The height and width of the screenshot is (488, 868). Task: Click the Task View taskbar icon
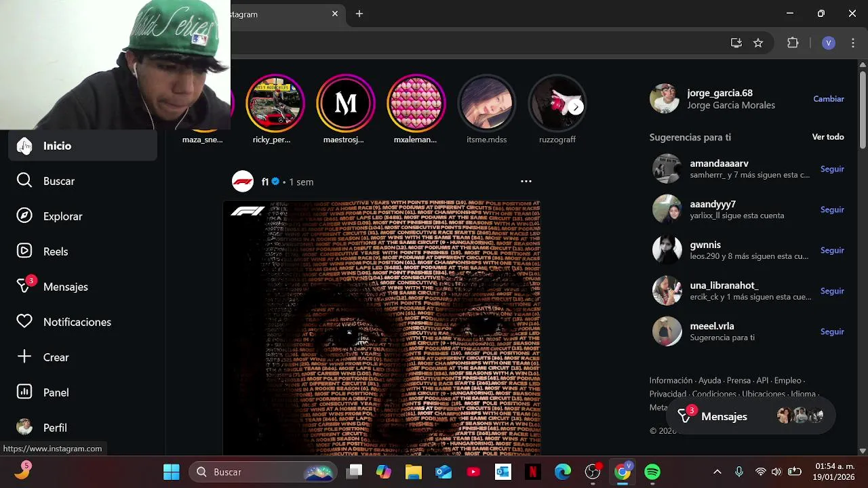click(354, 472)
